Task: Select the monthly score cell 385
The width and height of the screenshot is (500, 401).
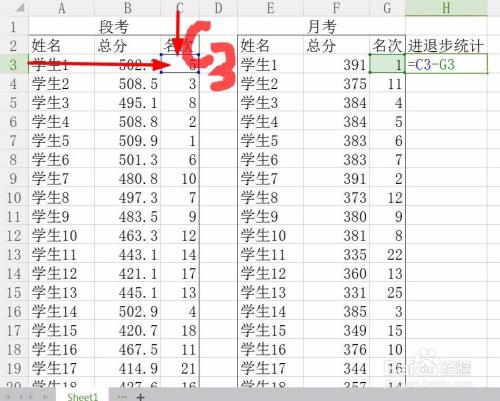Action: (x=336, y=311)
